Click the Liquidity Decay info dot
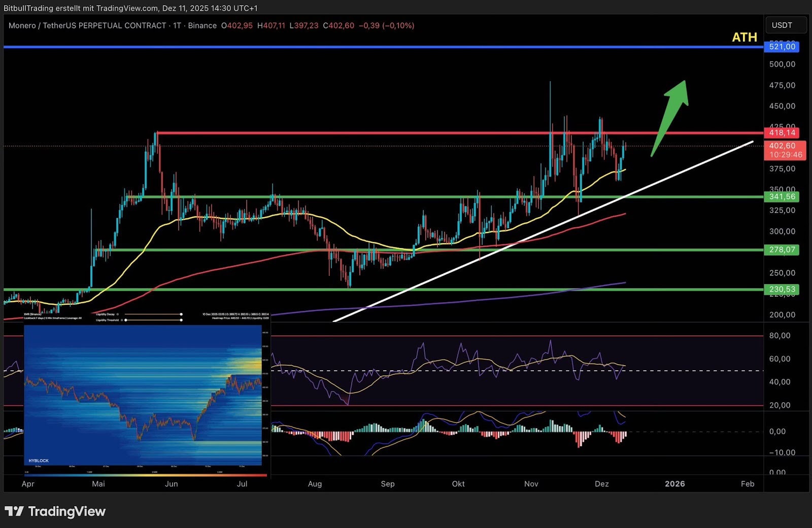 118,314
